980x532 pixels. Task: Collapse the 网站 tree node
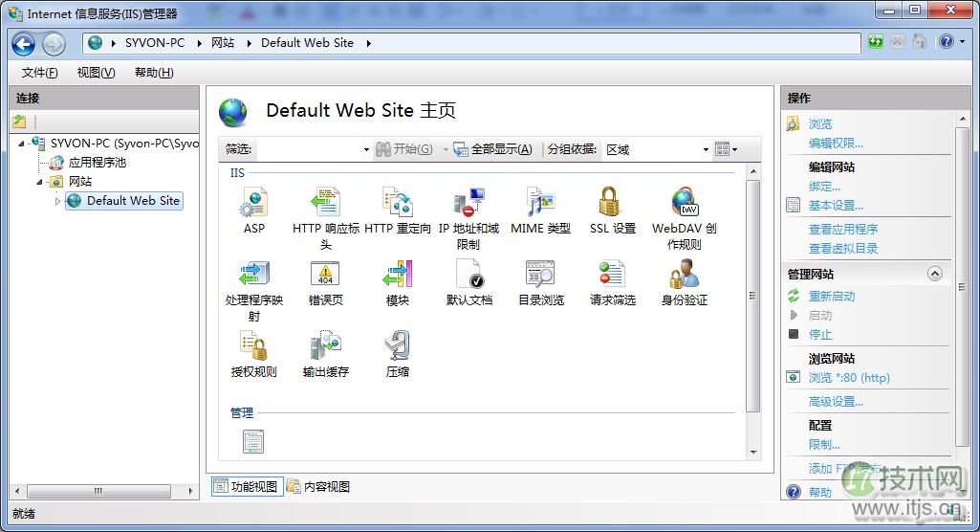click(x=39, y=182)
